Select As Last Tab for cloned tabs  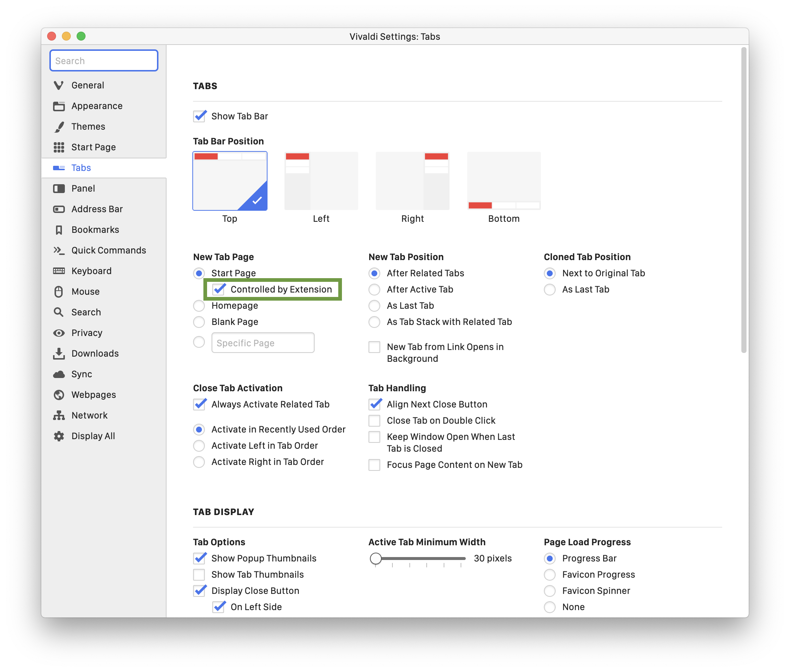tap(550, 290)
